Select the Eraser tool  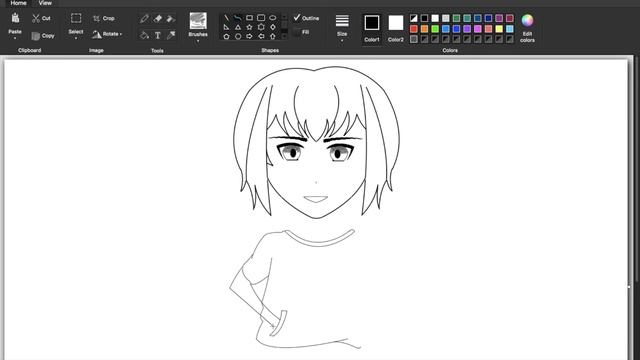[158, 18]
